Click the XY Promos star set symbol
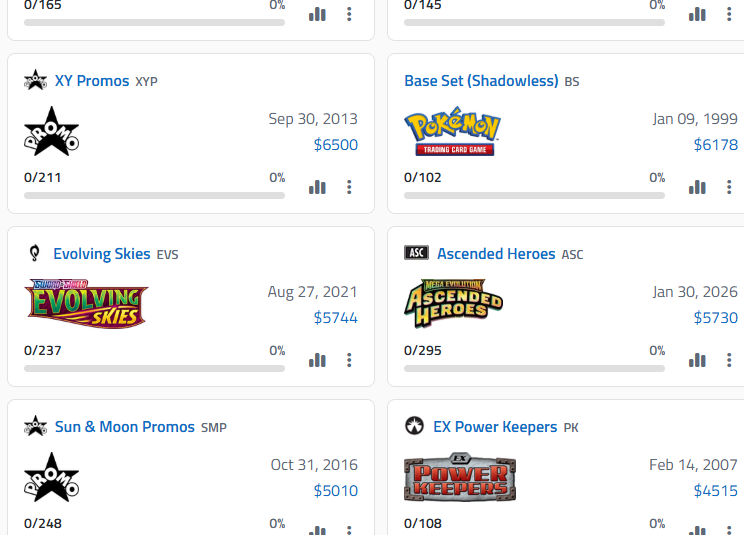 [x=35, y=81]
